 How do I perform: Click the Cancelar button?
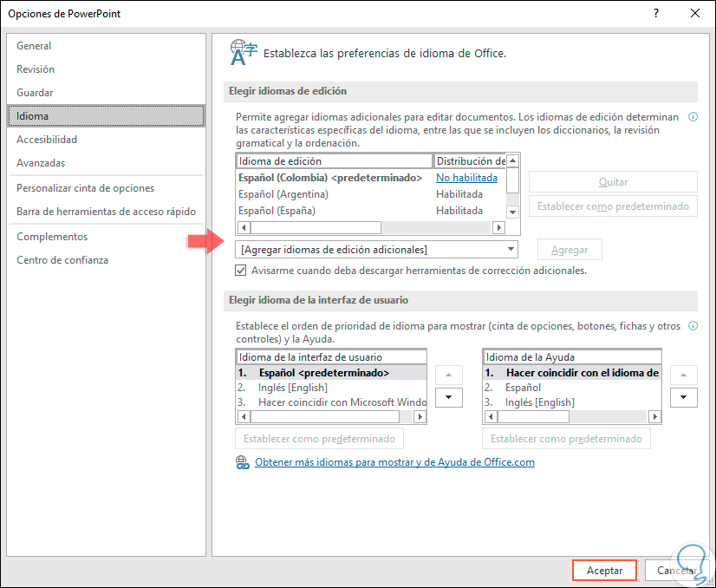click(x=677, y=570)
